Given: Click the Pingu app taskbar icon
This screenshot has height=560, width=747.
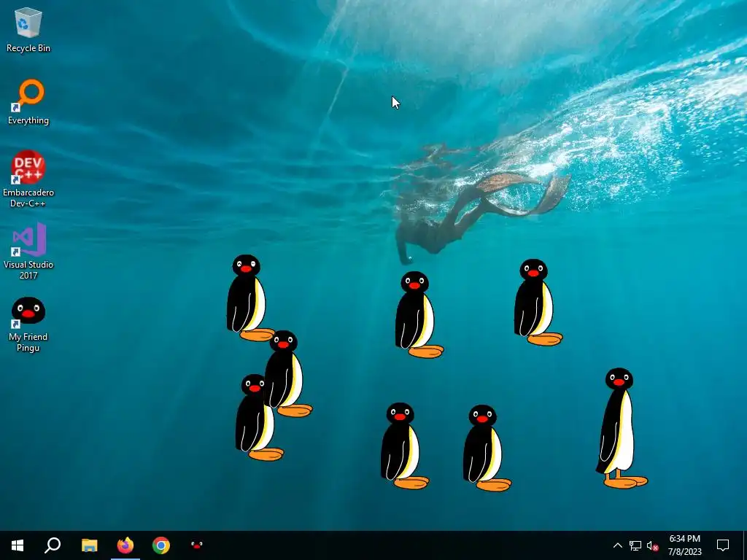Looking at the screenshot, I should pyautogui.click(x=197, y=545).
